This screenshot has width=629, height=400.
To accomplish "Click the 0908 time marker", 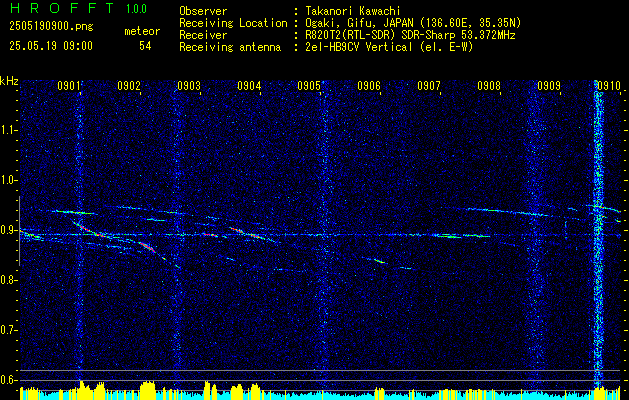I will click(489, 85).
